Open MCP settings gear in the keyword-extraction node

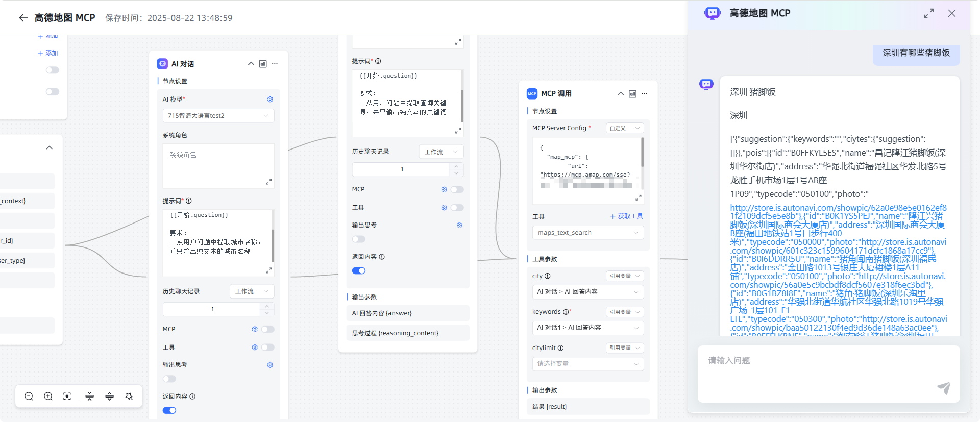pos(444,190)
